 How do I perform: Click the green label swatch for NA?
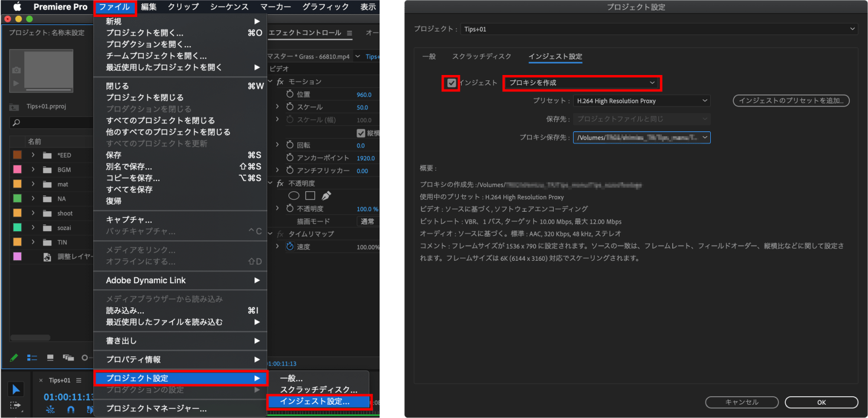[x=17, y=198]
